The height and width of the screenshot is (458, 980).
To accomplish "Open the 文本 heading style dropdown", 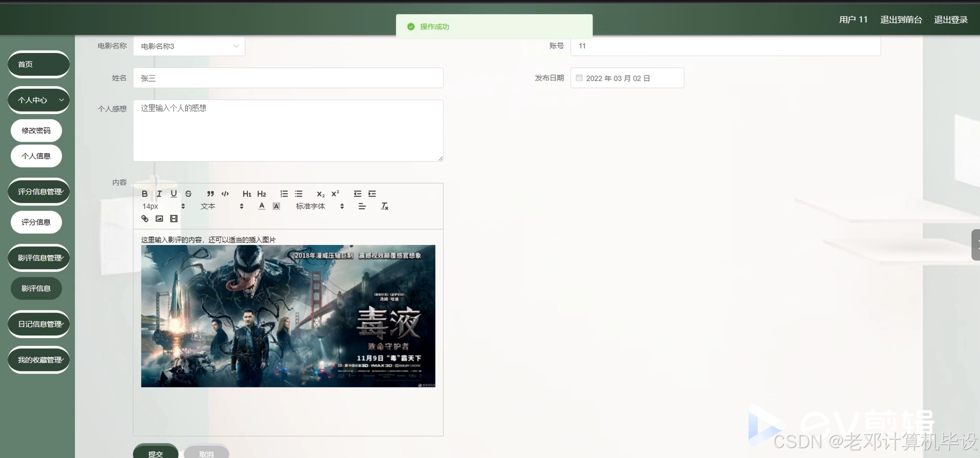I will click(222, 206).
